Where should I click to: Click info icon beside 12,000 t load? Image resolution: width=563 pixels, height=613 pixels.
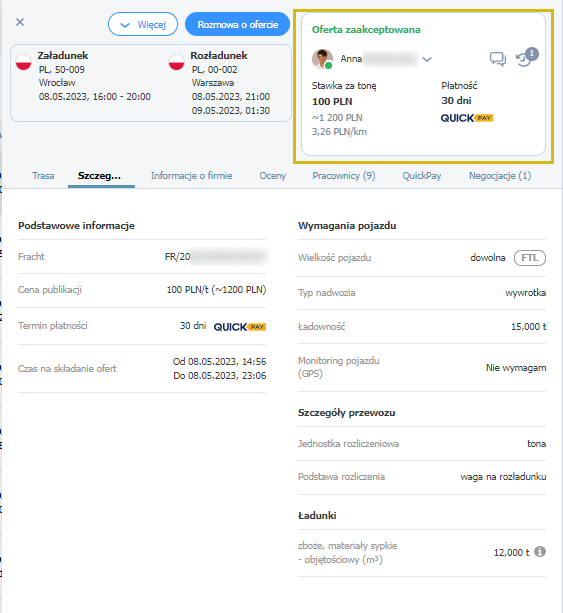[540, 552]
